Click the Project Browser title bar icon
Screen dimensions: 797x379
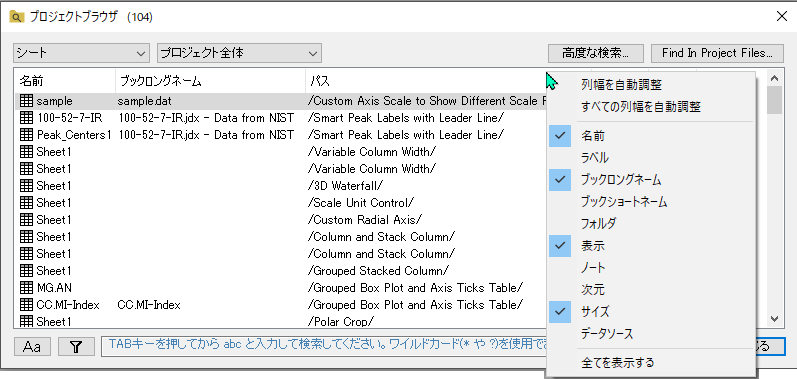pos(17,17)
